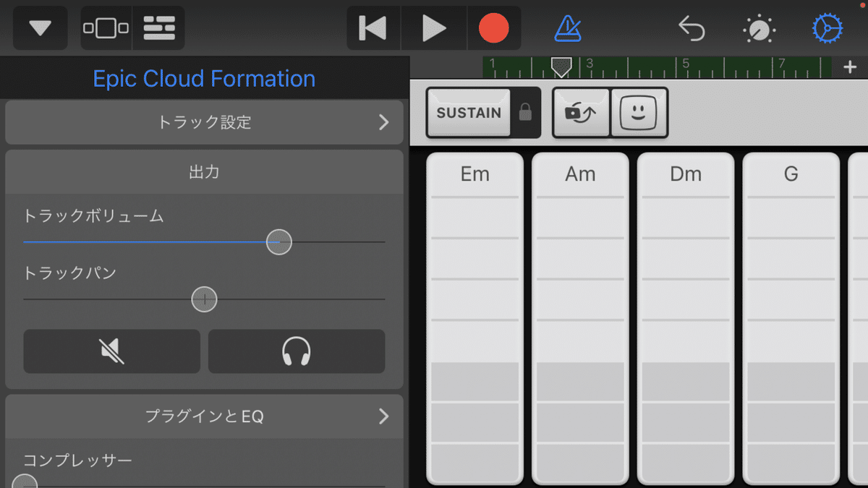Click the トラックボリューム label
The width and height of the screenshot is (868, 488).
pyautogui.click(x=94, y=215)
